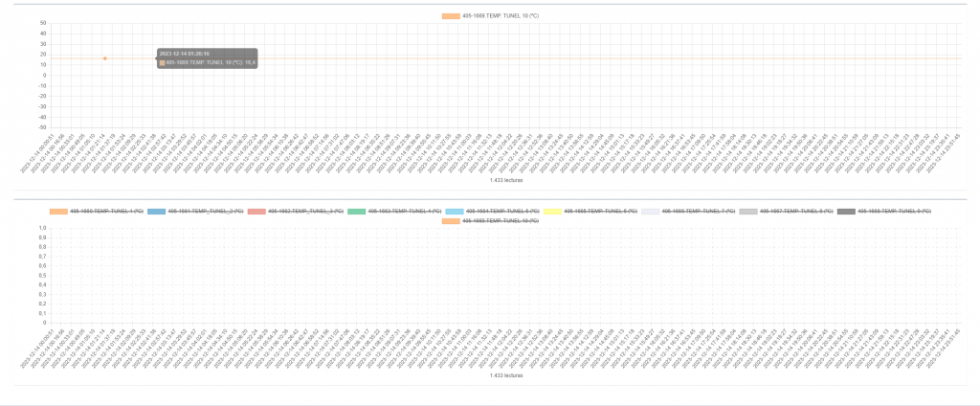Click the red swatch for TEMP. TUNEL 3
Image resolution: width=980 pixels, height=406 pixels.
(256, 210)
